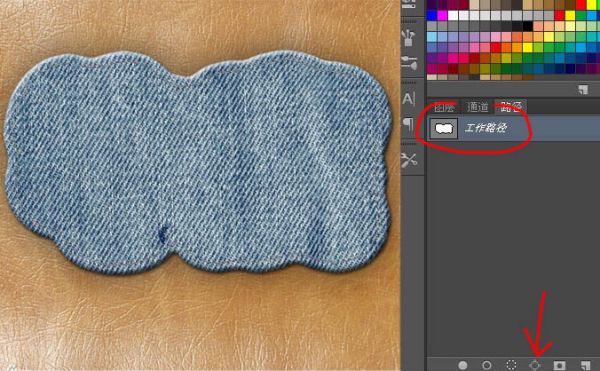Click the 工作路径 path thumbnail
600x371 pixels.
444,129
